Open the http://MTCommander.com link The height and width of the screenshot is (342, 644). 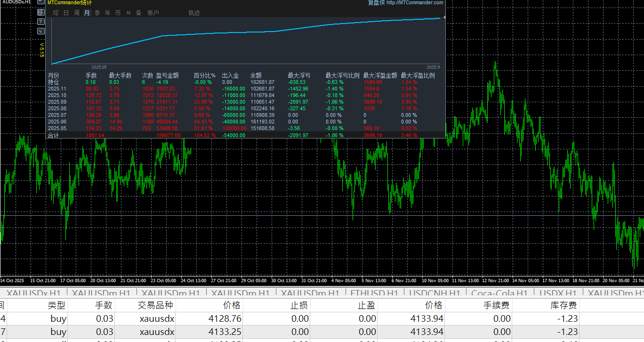415,2
